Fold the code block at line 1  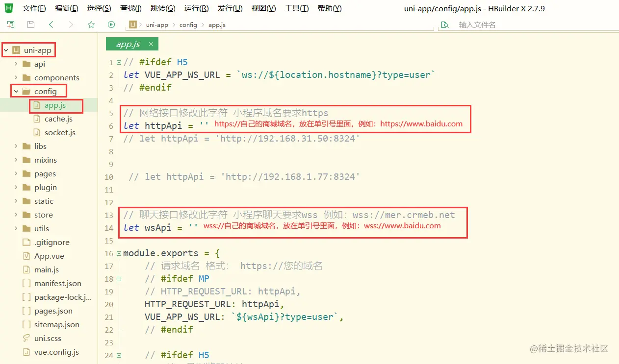click(x=119, y=63)
